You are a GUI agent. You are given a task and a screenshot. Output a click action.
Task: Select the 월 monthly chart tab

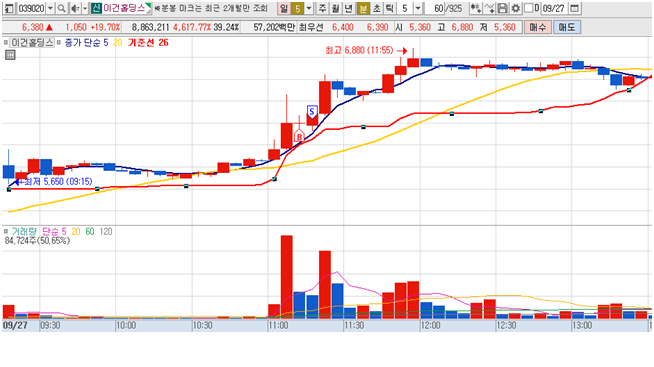pos(336,8)
